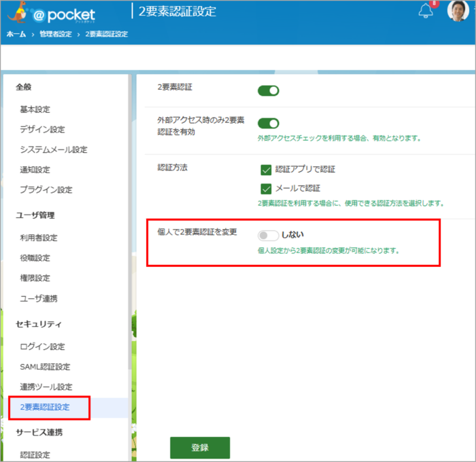Open 通知設定 in sidebar
Screen dimensions: 476x462
coord(35,170)
